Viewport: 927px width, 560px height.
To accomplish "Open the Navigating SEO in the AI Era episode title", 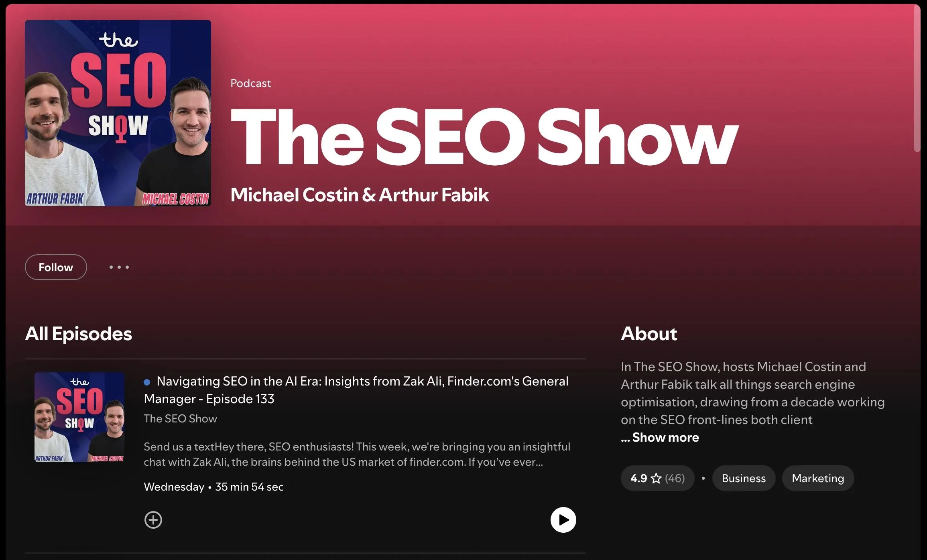I will click(x=356, y=390).
